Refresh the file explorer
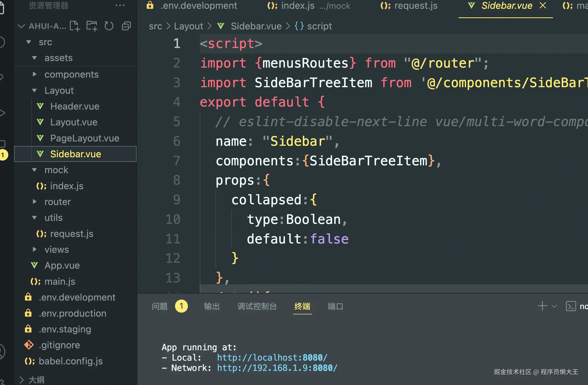This screenshot has width=588, height=385. pyautogui.click(x=109, y=26)
